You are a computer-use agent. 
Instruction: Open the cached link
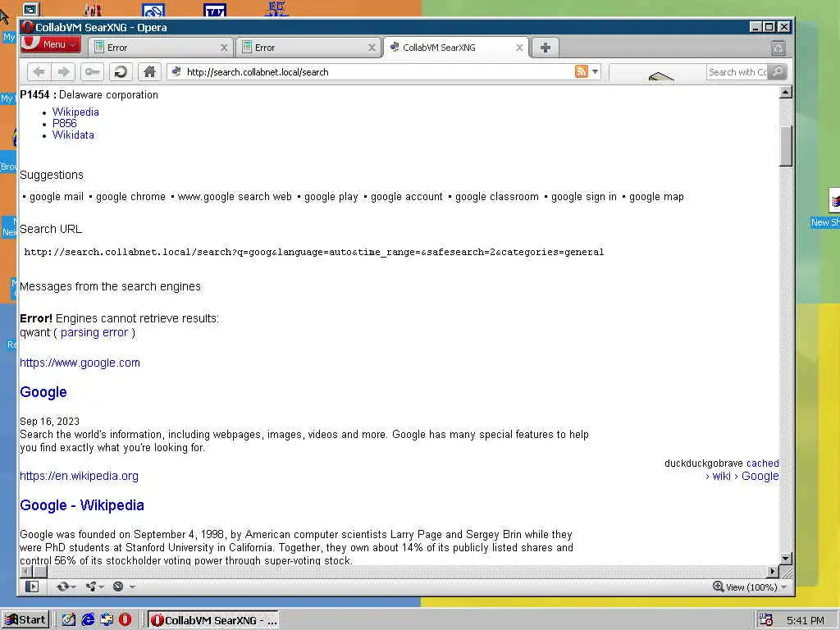[x=762, y=463]
